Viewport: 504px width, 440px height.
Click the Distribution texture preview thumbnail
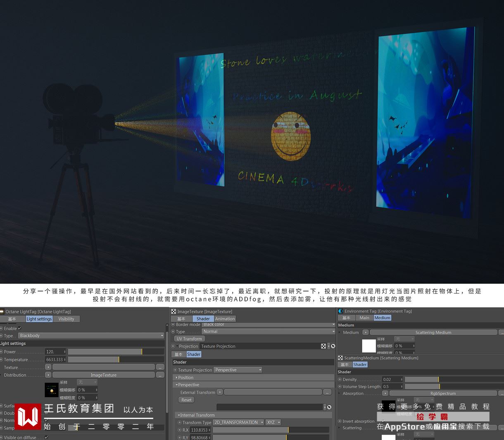coord(51,390)
